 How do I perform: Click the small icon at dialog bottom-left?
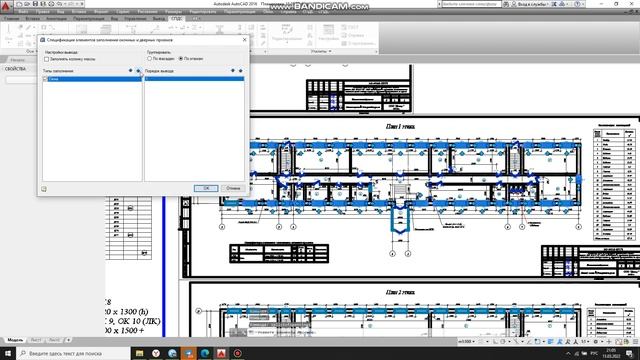click(44, 189)
